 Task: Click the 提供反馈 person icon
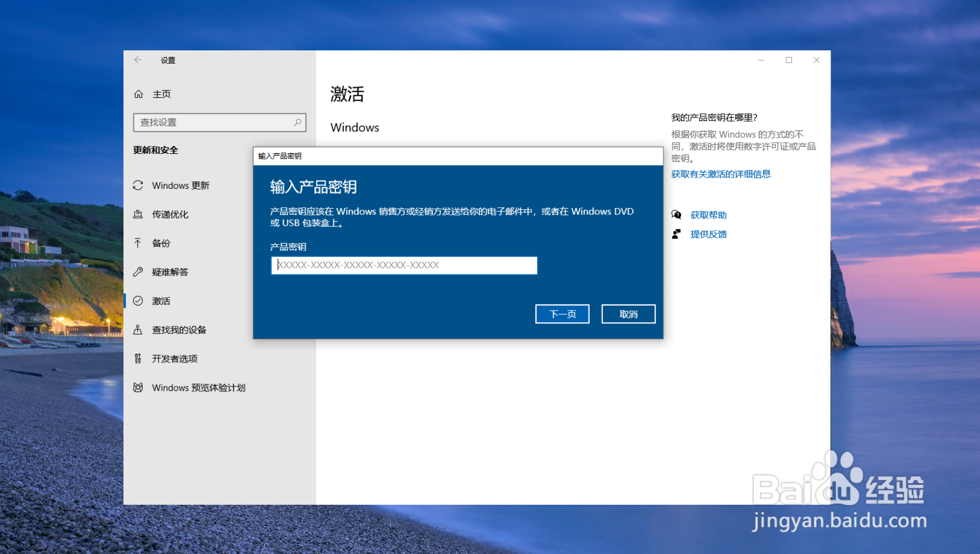(675, 234)
